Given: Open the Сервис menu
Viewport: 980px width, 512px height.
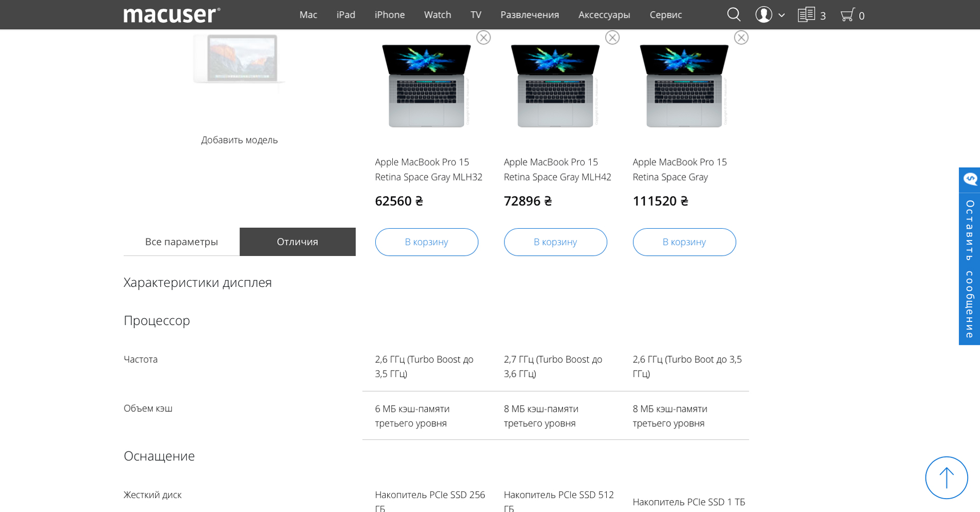Looking at the screenshot, I should coord(666,15).
